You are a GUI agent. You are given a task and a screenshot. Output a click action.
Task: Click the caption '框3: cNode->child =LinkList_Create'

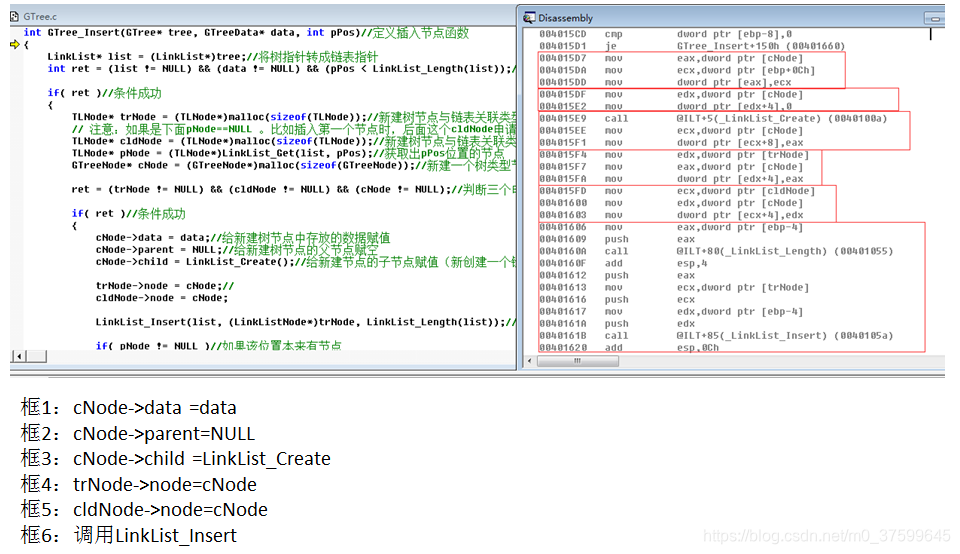point(176,459)
